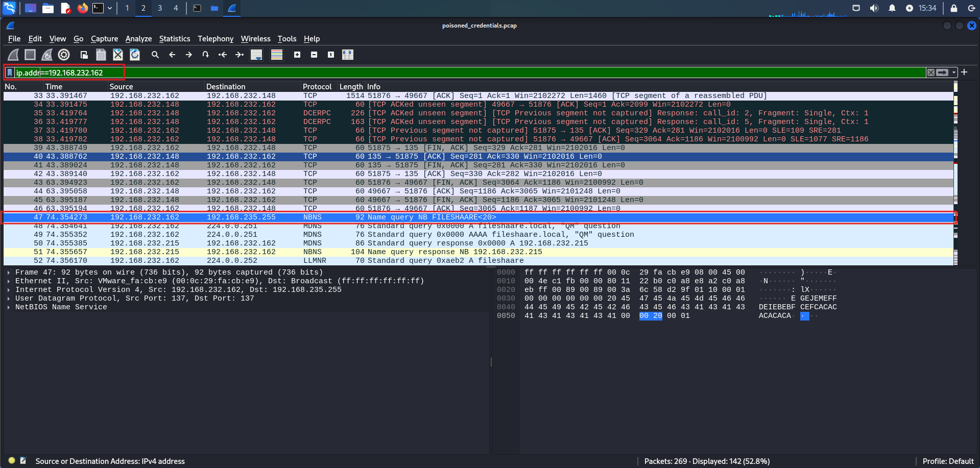The height and width of the screenshot is (468, 980).
Task: Click the filter bookmark icon
Action: [x=10, y=72]
